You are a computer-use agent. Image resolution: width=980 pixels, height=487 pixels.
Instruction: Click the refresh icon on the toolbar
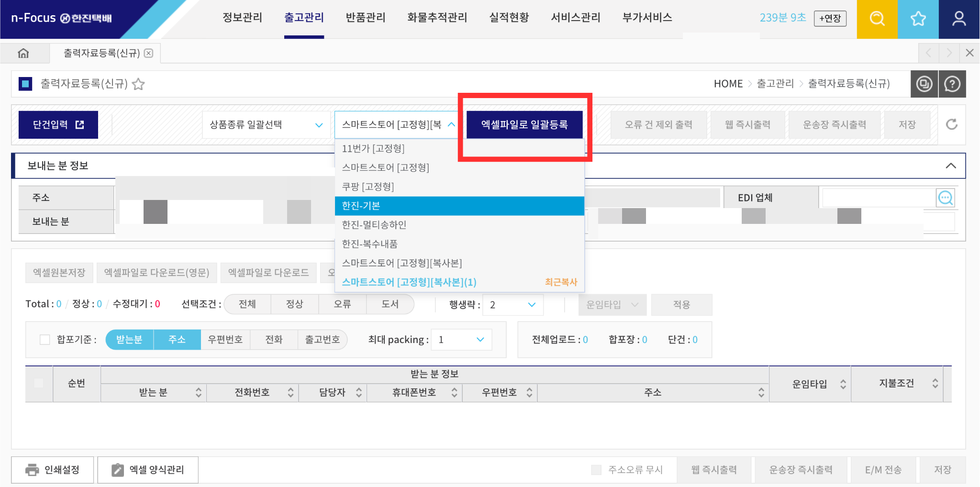[952, 124]
